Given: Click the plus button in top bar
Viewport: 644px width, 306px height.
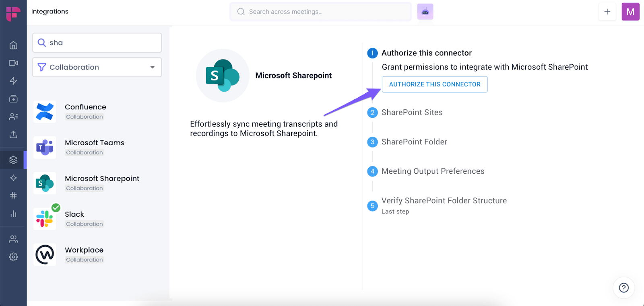Looking at the screenshot, I should coord(607,12).
